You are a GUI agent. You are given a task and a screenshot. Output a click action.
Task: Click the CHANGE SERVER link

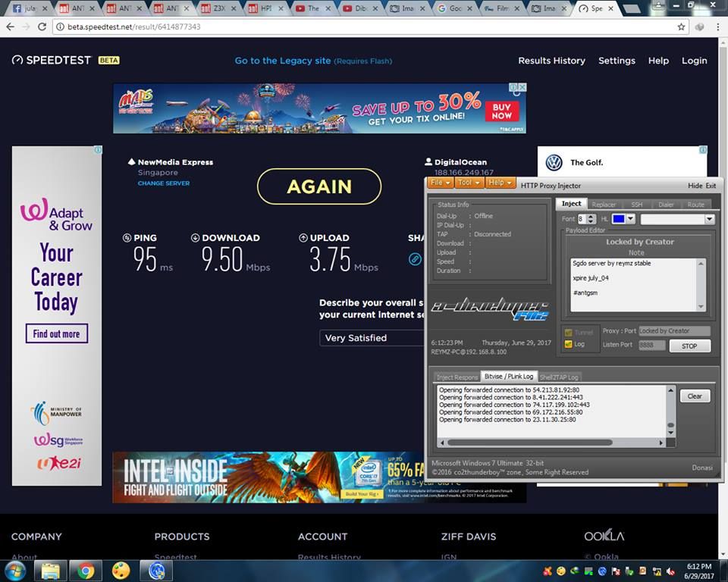point(164,183)
